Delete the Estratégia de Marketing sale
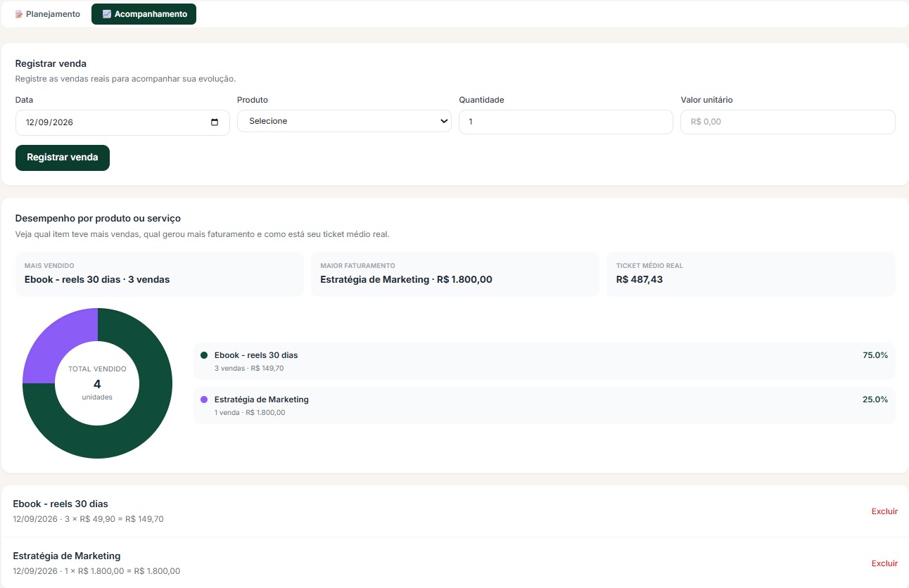This screenshot has width=909, height=588. point(884,563)
